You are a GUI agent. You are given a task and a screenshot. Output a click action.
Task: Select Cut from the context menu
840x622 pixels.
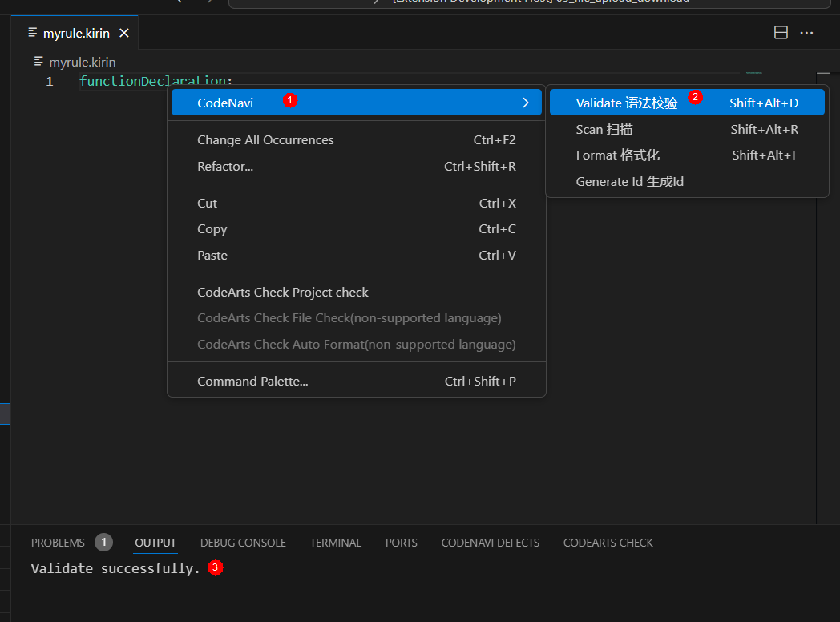point(207,204)
